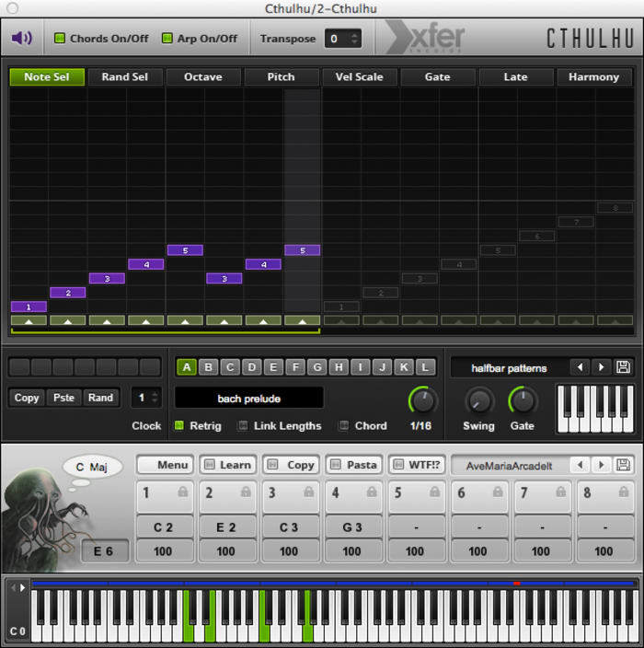
Task: Click the Swing knob
Action: coord(478,400)
